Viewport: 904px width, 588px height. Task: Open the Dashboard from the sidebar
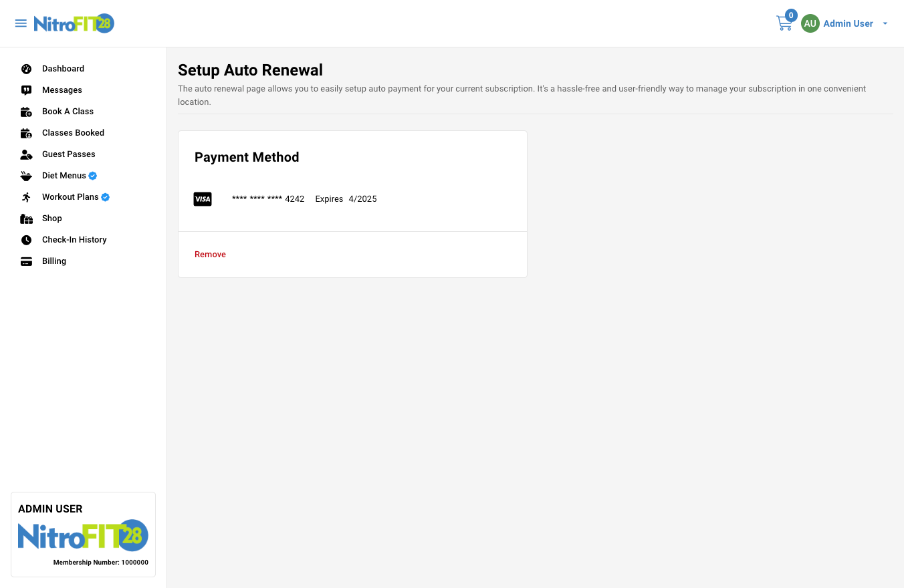click(63, 68)
